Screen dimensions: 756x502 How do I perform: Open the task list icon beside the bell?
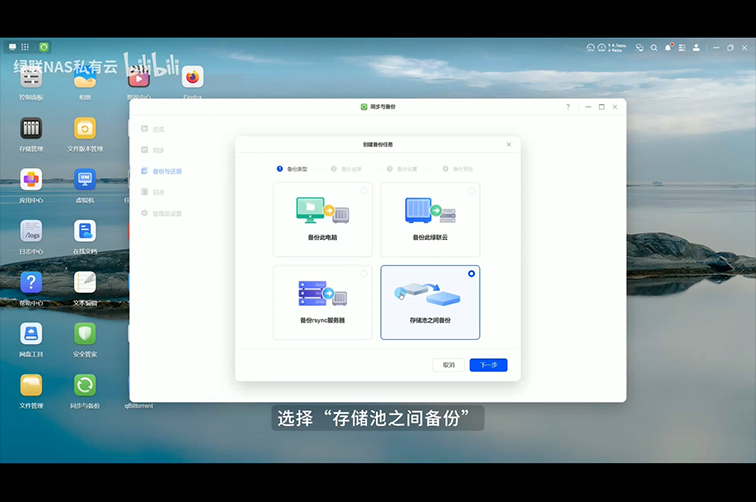click(682, 47)
